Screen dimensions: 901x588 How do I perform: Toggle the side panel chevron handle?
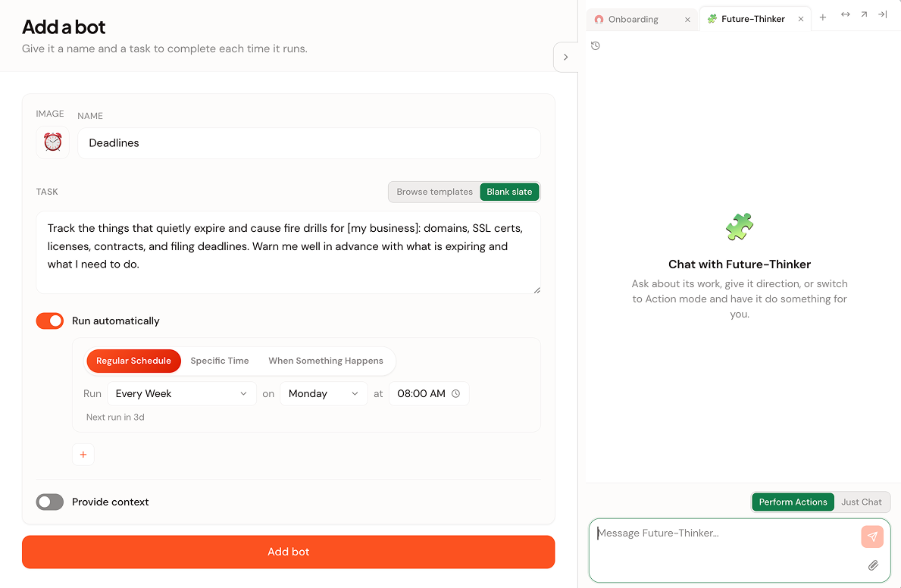tap(565, 57)
